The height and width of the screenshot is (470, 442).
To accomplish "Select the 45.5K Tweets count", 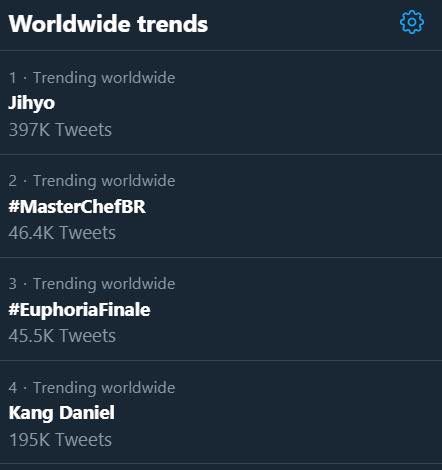I will (x=62, y=336).
